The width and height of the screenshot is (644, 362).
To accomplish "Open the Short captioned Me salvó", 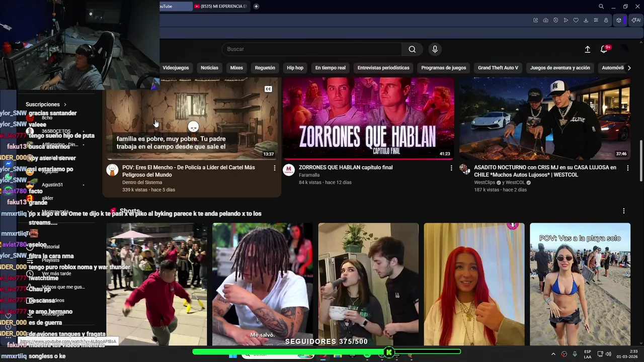I will (x=262, y=284).
